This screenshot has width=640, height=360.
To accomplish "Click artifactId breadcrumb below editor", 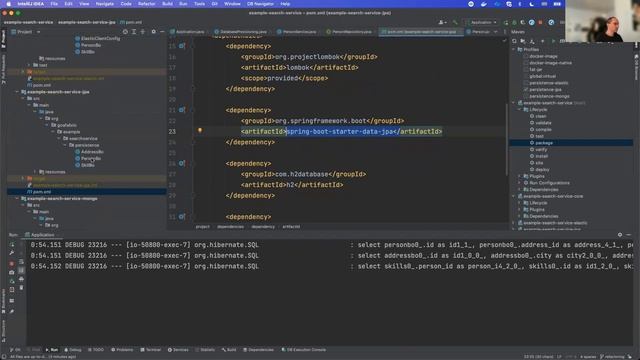I will (x=291, y=227).
